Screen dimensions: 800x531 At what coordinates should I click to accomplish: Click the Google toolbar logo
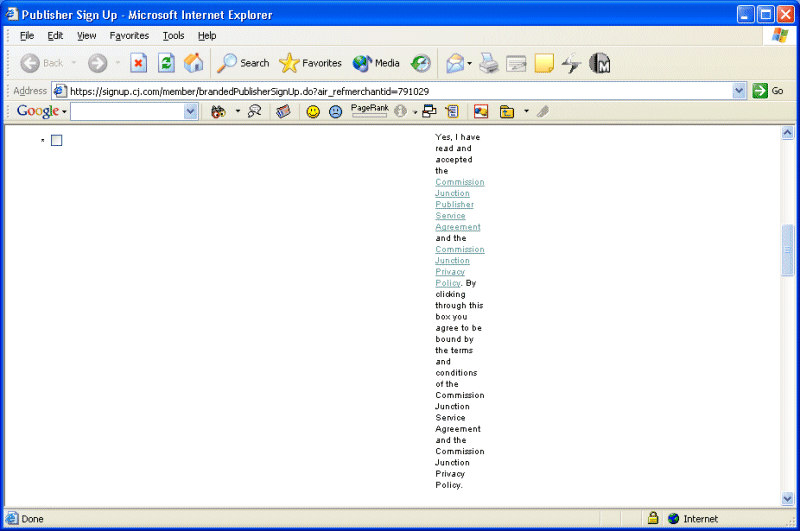click(38, 111)
